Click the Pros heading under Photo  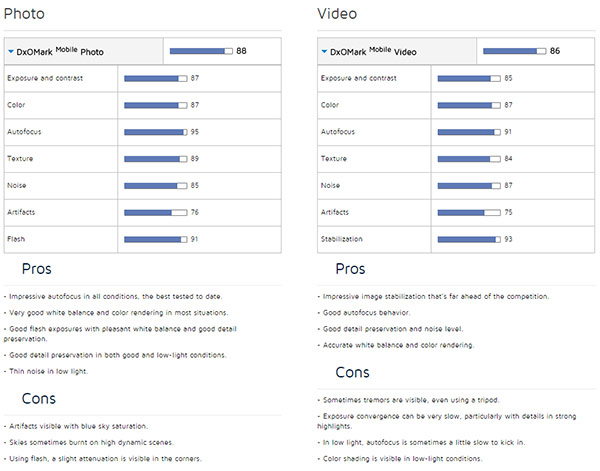[37, 269]
